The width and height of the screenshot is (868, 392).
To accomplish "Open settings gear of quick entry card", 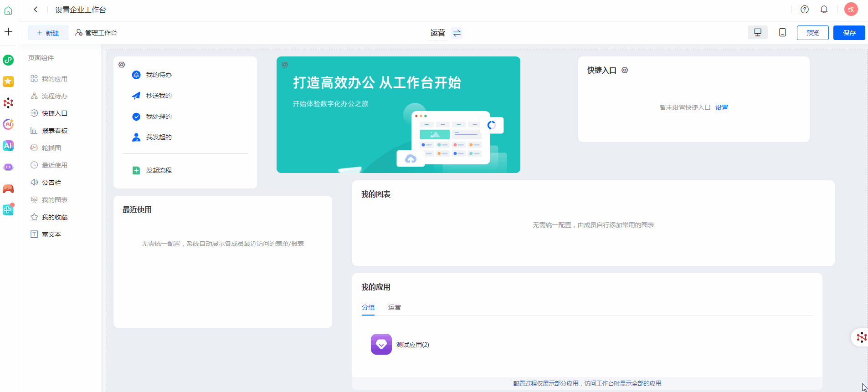I will pos(625,70).
